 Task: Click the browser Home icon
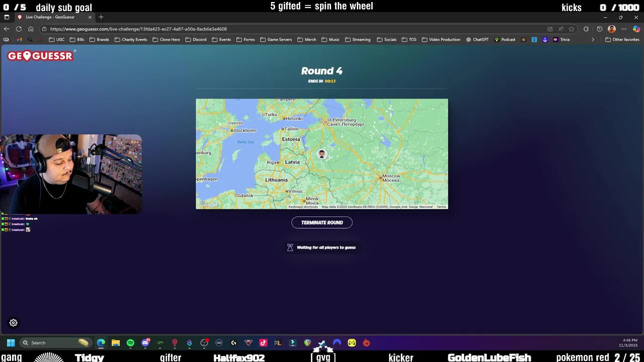(31, 29)
